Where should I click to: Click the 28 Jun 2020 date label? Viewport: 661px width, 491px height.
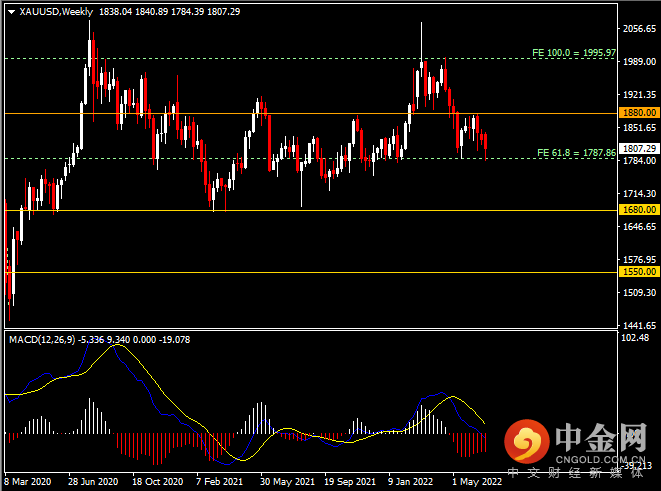(x=93, y=481)
